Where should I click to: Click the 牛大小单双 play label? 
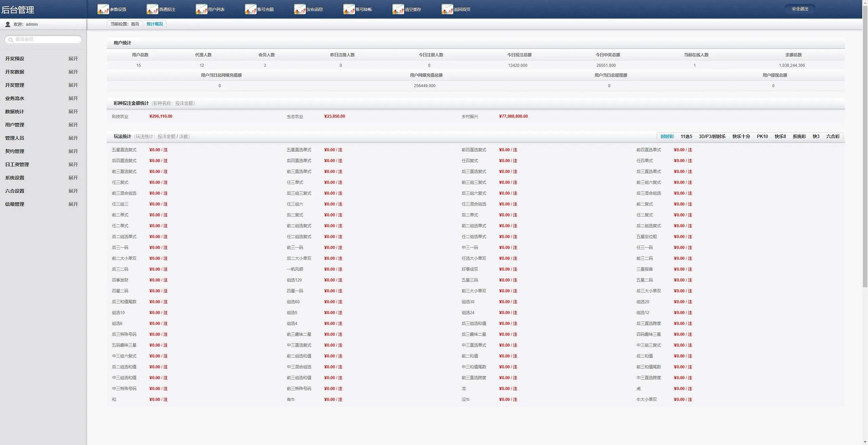coord(647,400)
